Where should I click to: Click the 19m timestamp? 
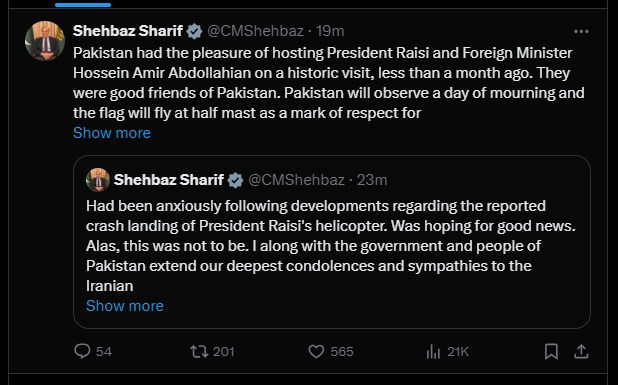coord(330,31)
